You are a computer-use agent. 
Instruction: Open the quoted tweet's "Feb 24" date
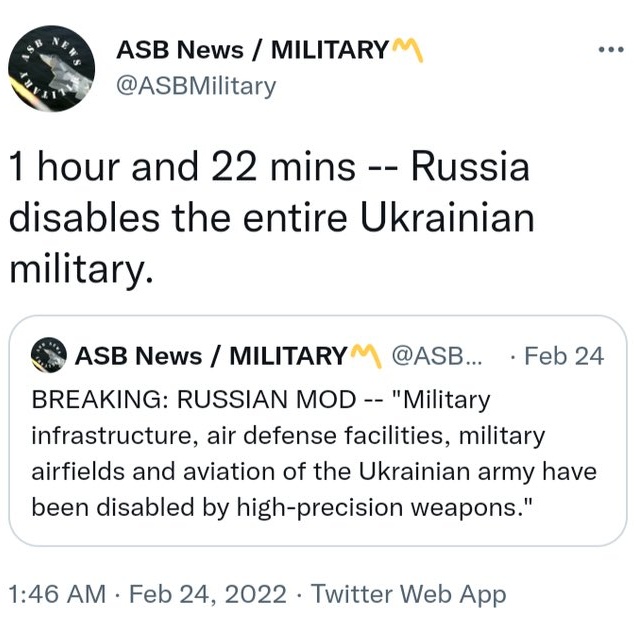pyautogui.click(x=563, y=355)
